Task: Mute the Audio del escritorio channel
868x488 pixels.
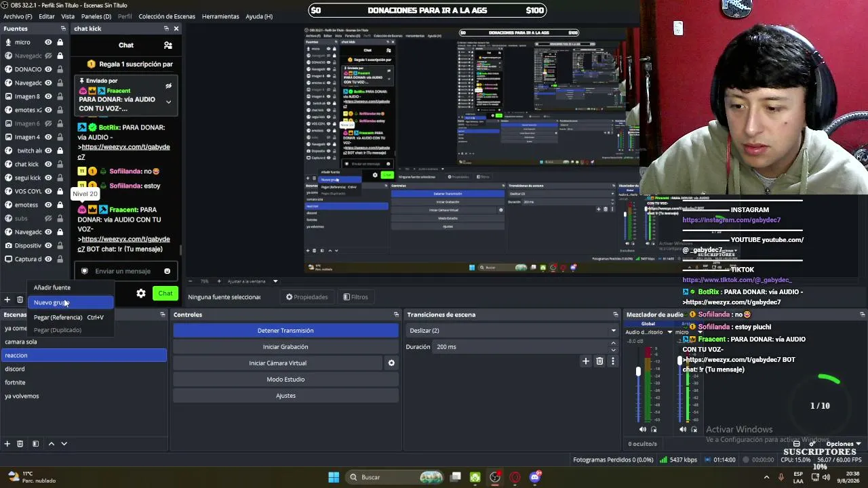Action: pyautogui.click(x=643, y=429)
